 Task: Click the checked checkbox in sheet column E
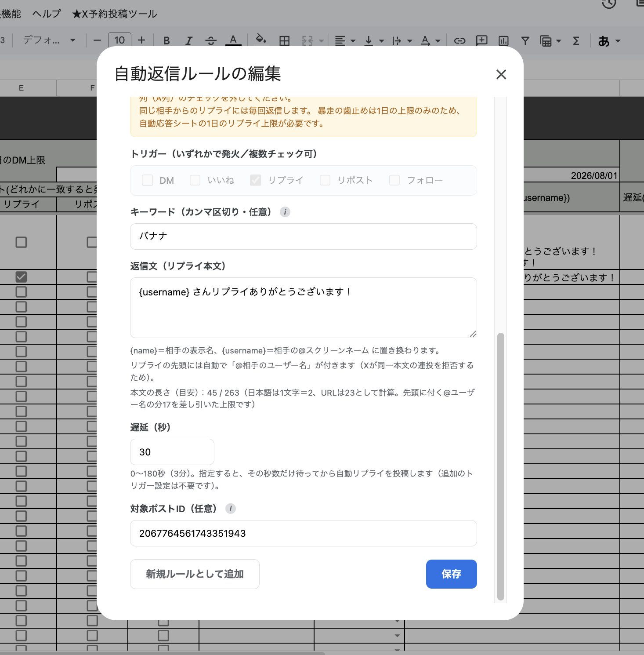(21, 277)
